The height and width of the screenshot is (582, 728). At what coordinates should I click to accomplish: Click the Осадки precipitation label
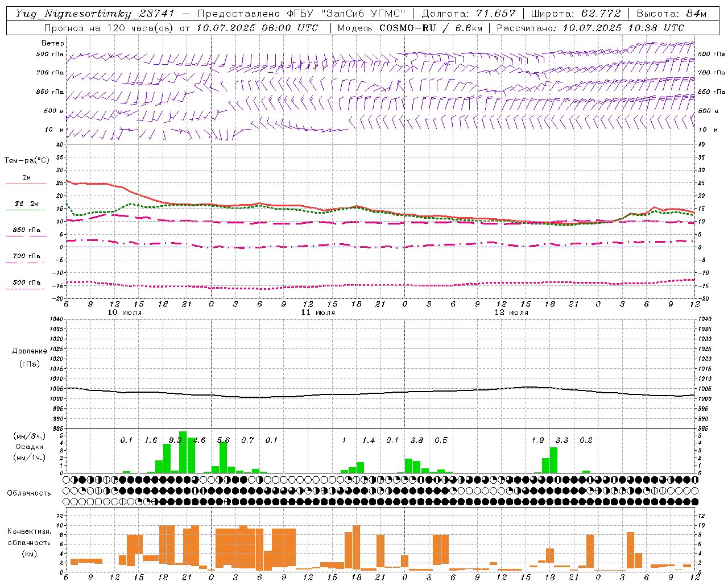pos(29,447)
